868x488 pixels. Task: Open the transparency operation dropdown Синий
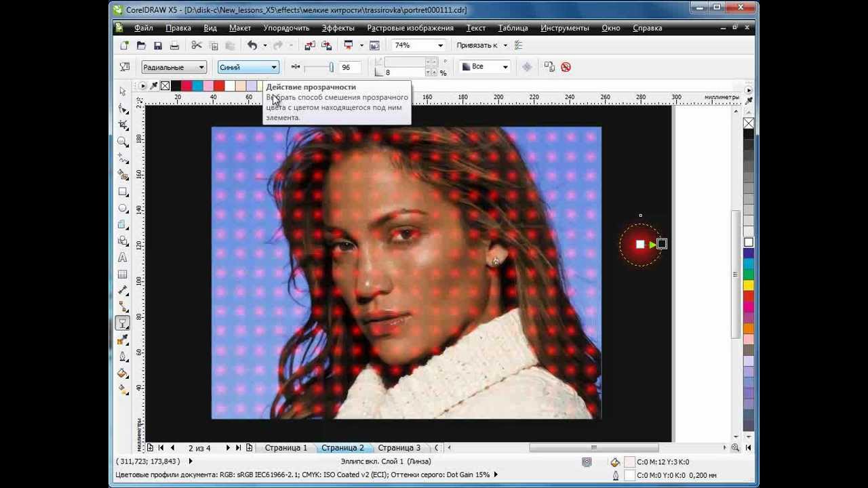point(248,67)
